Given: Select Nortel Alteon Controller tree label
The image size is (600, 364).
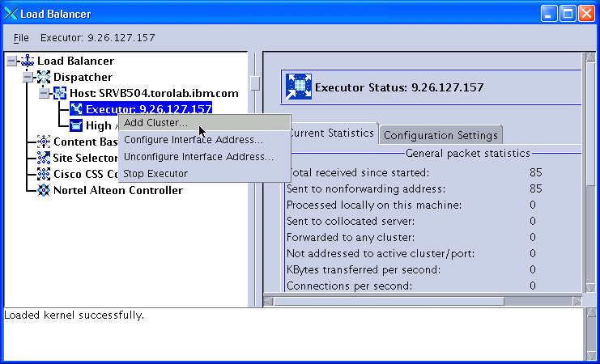Looking at the screenshot, I should 118,190.
